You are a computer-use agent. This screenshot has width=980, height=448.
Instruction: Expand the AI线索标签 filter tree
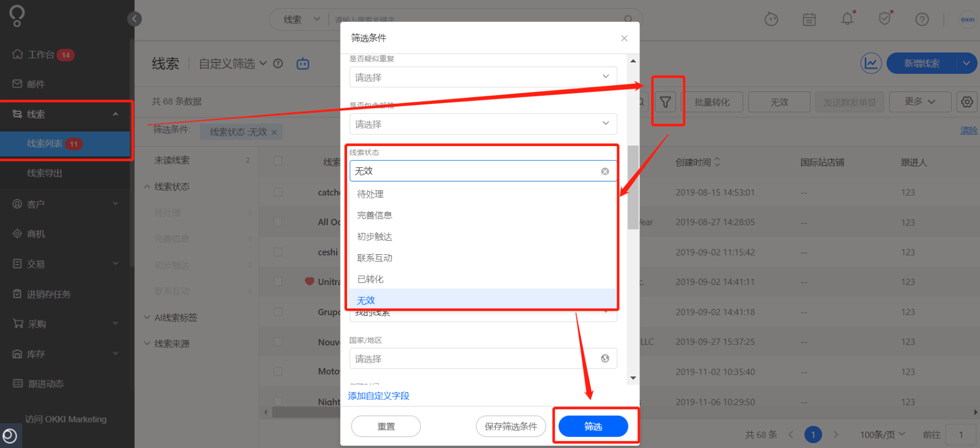point(147,318)
